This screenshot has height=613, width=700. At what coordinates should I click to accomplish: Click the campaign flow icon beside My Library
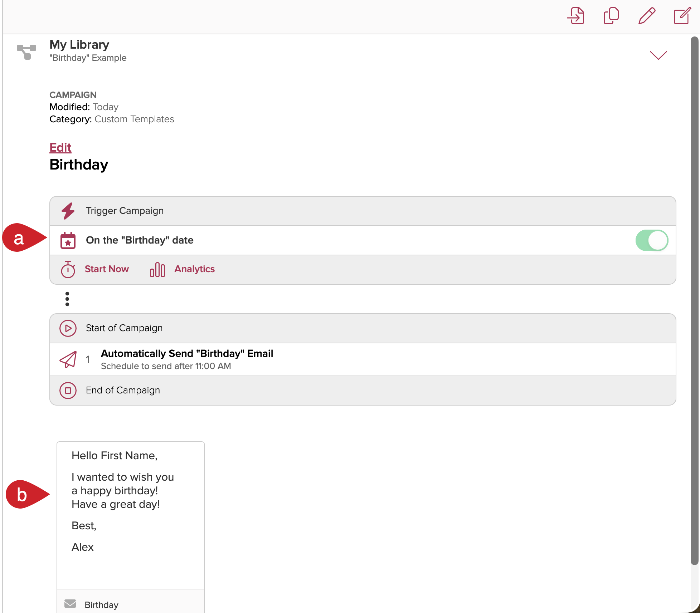[x=26, y=52]
